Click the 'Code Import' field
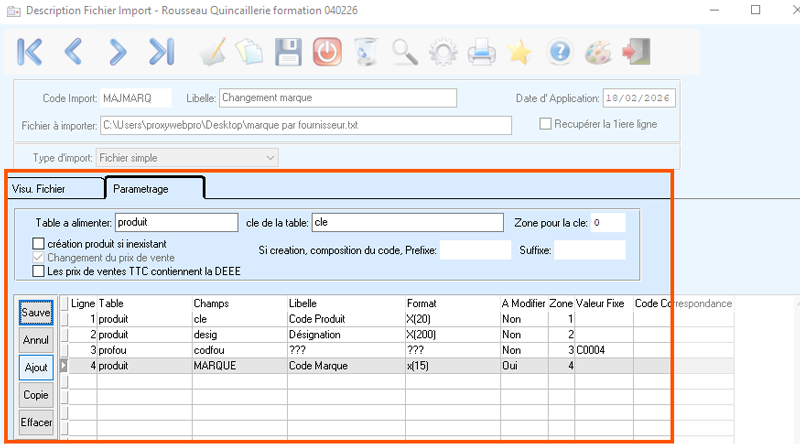Viewport: 800px width, 444px height. coord(136,98)
